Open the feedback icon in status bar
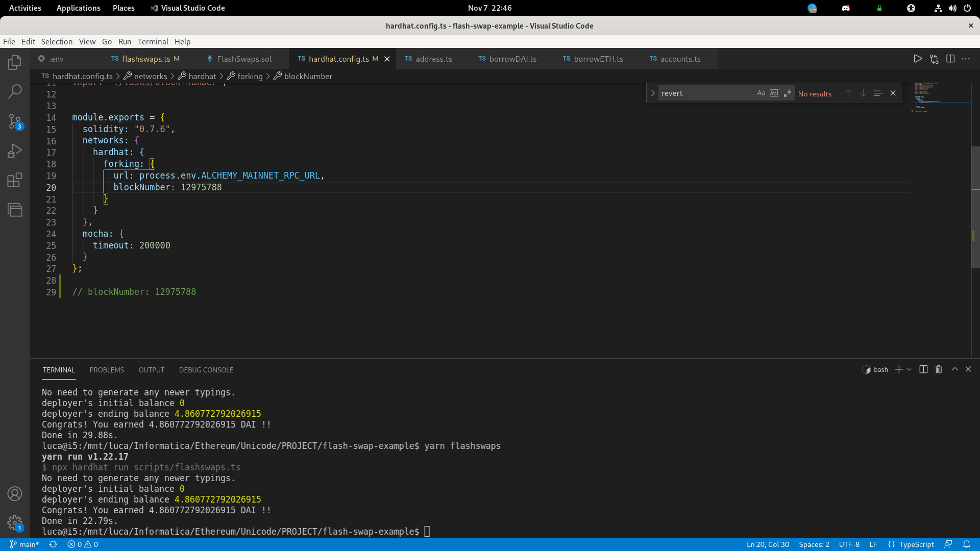The width and height of the screenshot is (980, 551). 948,544
